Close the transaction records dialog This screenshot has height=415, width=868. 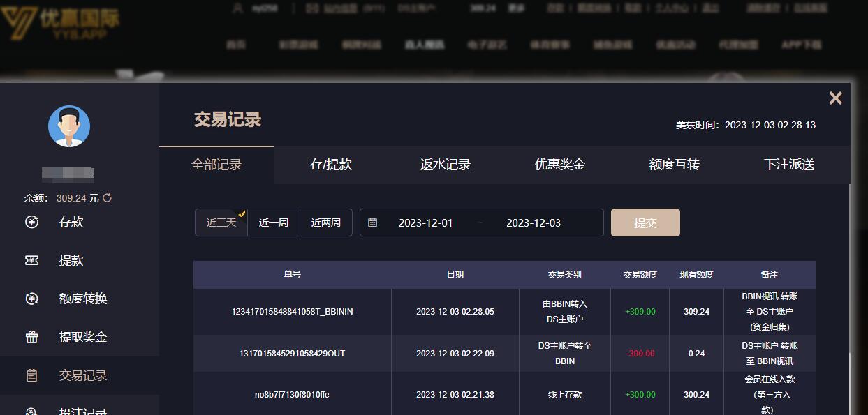coord(835,98)
